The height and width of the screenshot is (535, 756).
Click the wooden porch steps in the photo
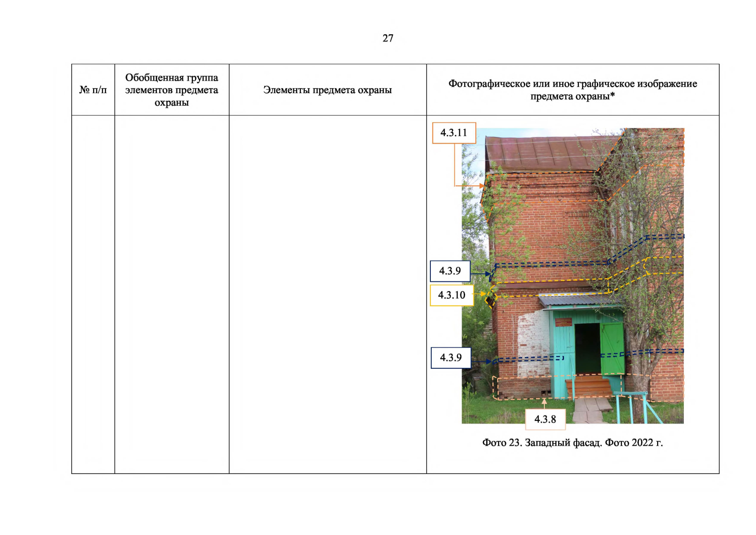click(x=589, y=387)
